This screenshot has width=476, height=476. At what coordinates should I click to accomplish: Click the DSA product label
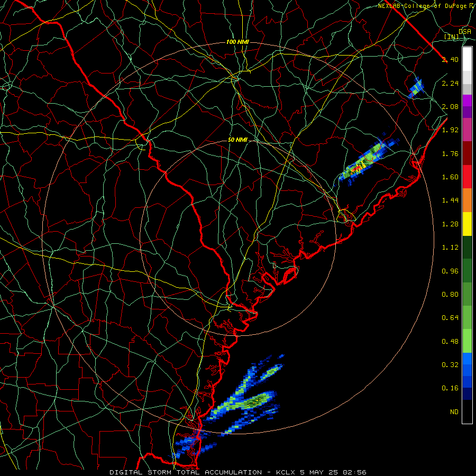465,32
